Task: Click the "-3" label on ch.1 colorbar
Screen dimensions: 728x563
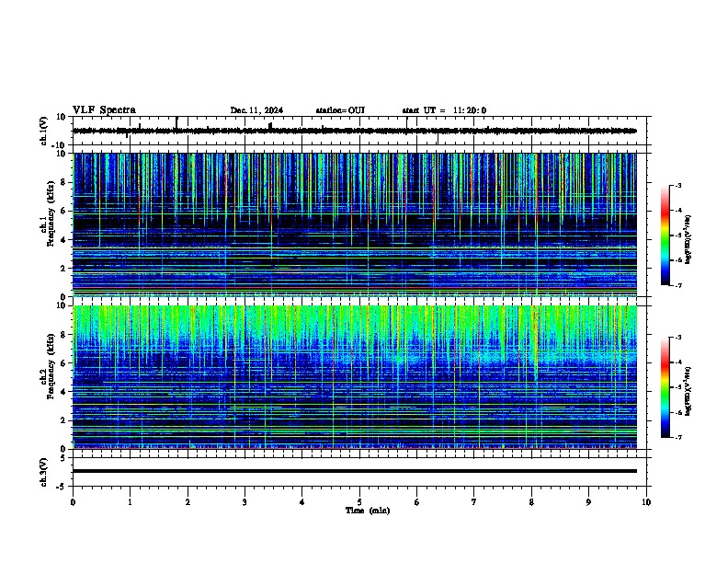Action: [677, 186]
